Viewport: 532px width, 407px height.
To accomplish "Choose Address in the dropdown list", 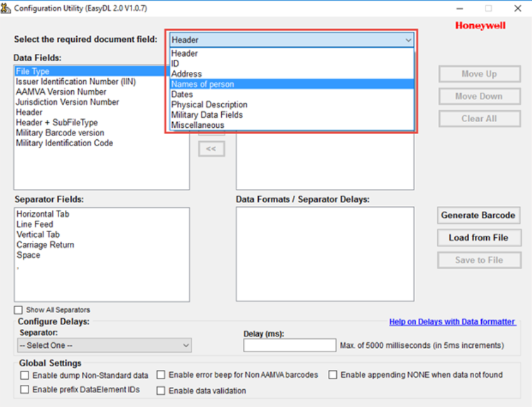I will (292, 74).
